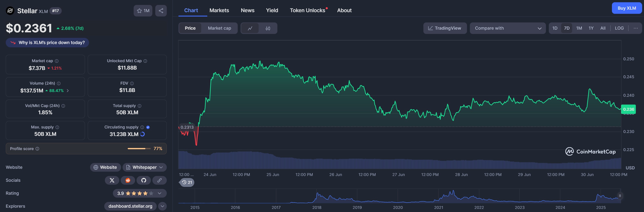This screenshot has height=212, width=644.
Task: Set chart range to 1Y
Action: pyautogui.click(x=591, y=28)
